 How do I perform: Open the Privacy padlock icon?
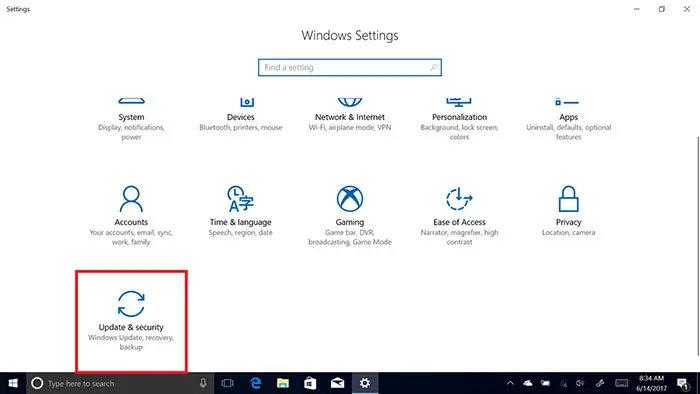tap(568, 199)
